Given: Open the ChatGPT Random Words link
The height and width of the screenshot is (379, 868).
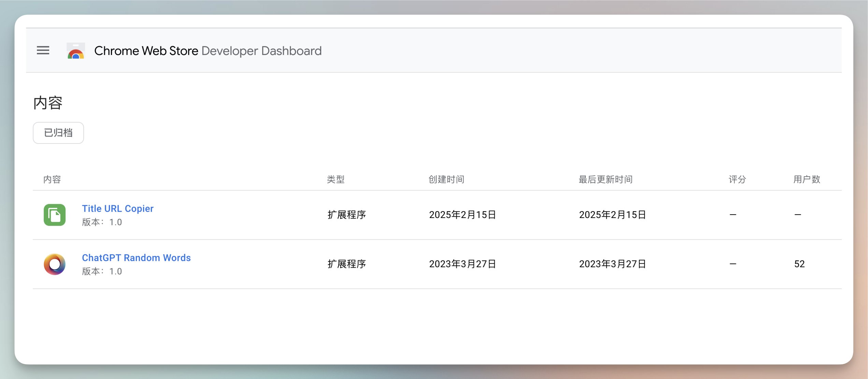Looking at the screenshot, I should tap(136, 258).
